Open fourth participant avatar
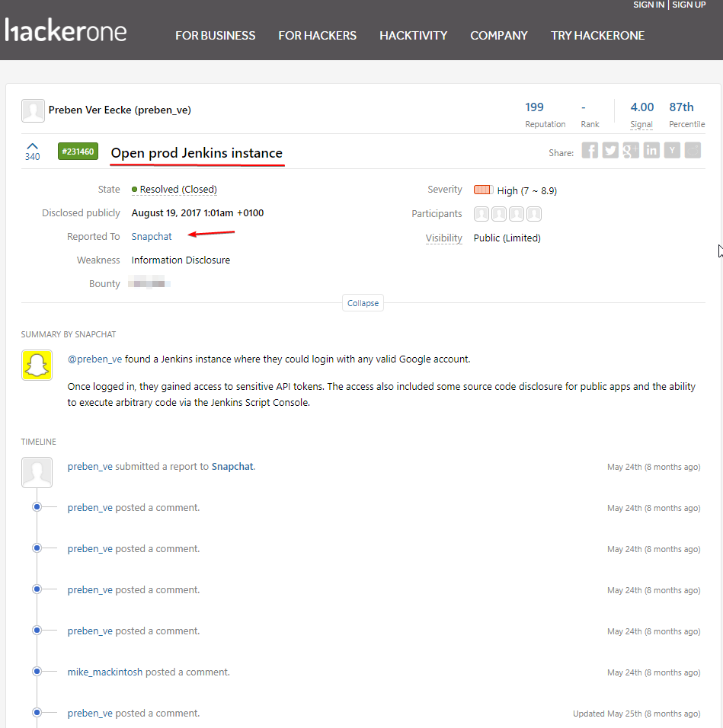723x728 pixels. pyautogui.click(x=534, y=214)
